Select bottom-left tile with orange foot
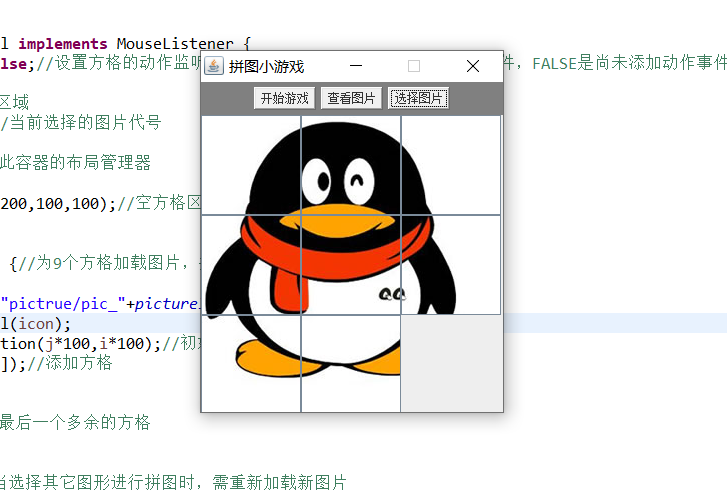Screen dimensions: 727x490 click(251, 363)
